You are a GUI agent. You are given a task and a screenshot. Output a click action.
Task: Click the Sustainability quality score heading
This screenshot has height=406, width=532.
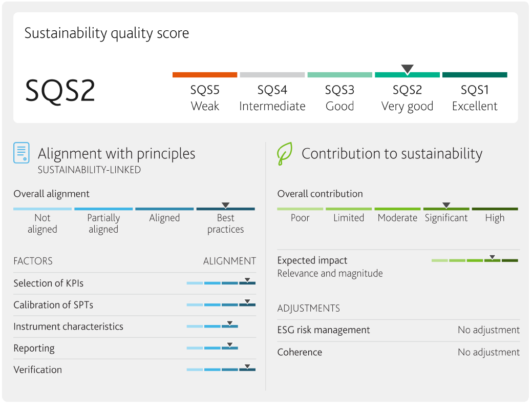click(107, 34)
